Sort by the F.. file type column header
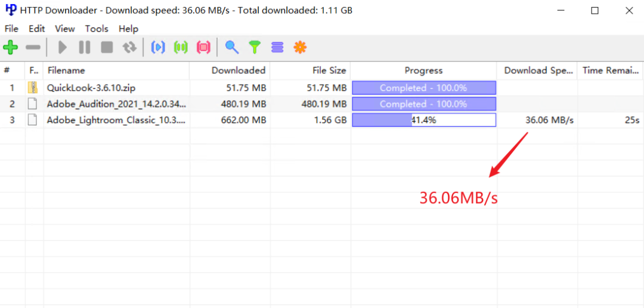The height and width of the screenshot is (308, 644). click(34, 70)
